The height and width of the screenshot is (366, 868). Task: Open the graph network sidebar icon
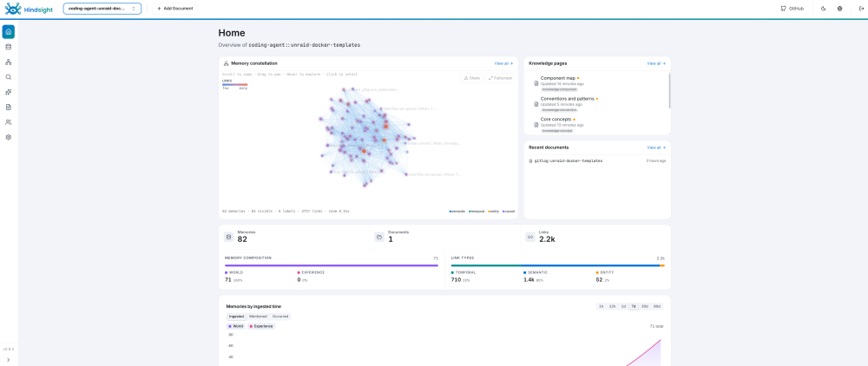9,62
